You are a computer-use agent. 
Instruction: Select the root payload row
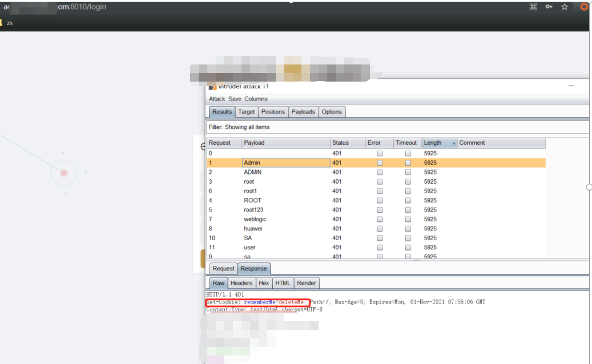pyautogui.click(x=376, y=182)
